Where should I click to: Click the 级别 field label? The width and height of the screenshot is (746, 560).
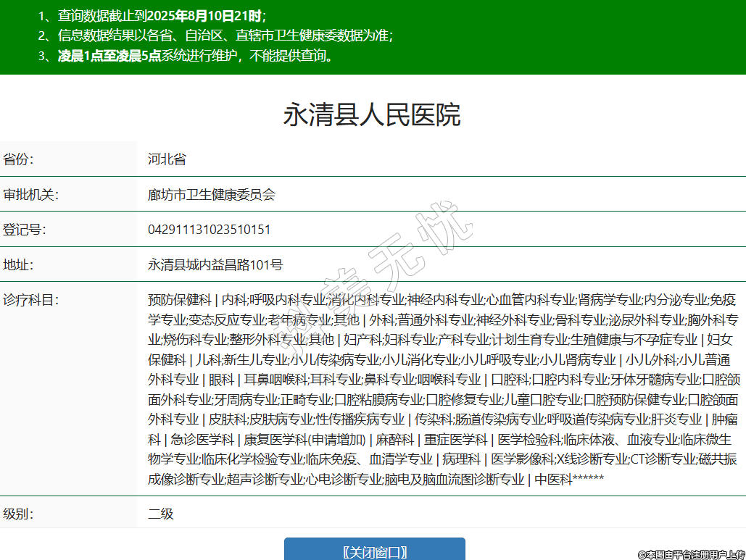tap(18, 514)
